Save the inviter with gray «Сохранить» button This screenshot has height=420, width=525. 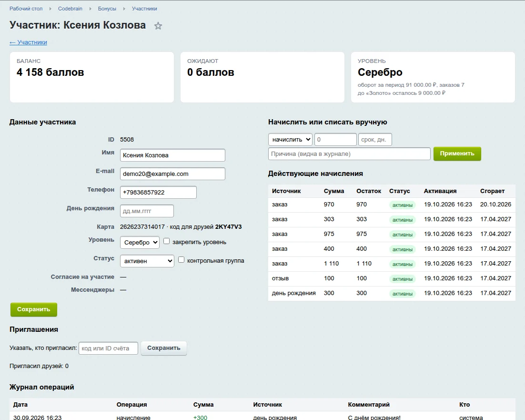[x=164, y=348]
